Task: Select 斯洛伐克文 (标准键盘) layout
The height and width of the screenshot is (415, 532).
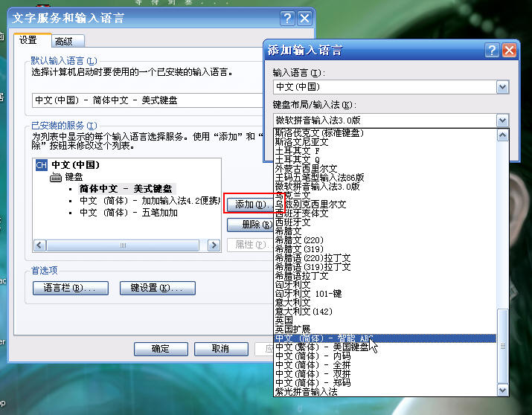Action: pyautogui.click(x=385, y=133)
